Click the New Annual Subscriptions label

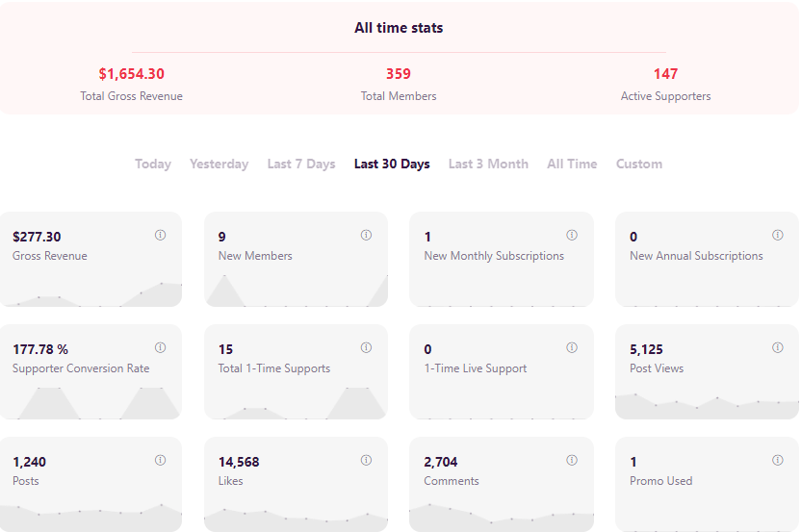pos(696,256)
